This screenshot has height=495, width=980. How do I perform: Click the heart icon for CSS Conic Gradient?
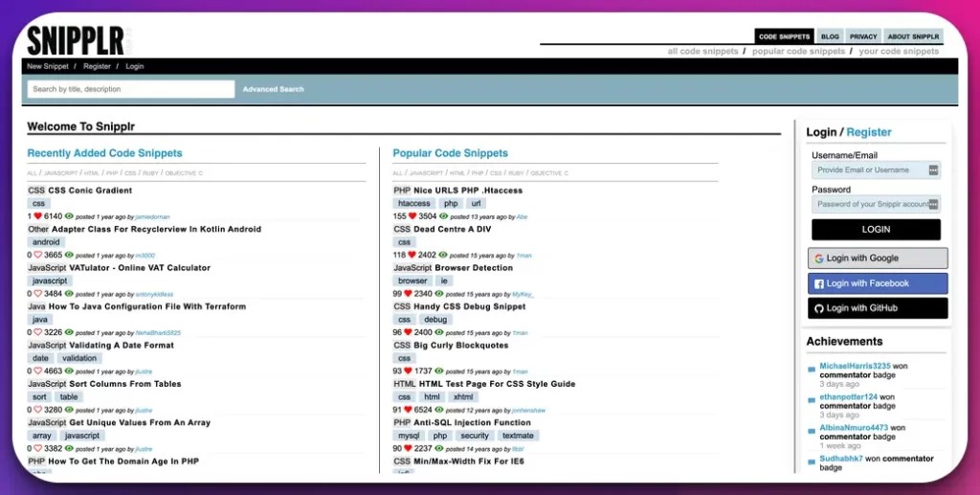tap(37, 216)
